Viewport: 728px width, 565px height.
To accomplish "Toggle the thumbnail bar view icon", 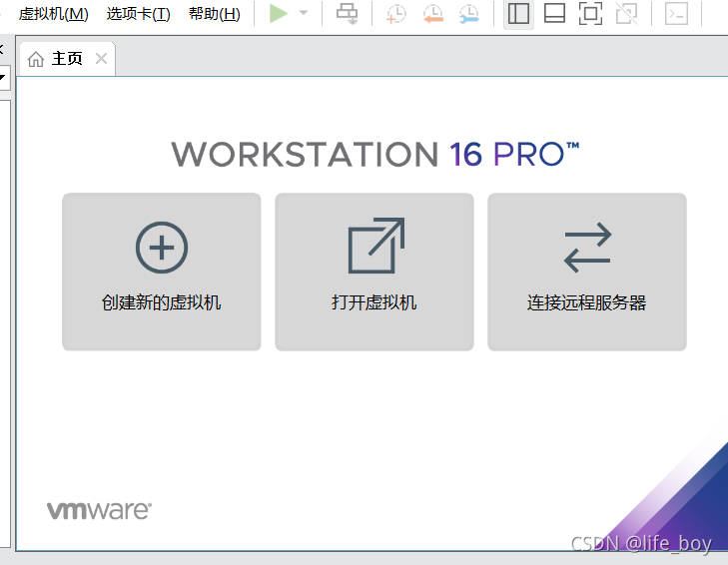I will 555,13.
